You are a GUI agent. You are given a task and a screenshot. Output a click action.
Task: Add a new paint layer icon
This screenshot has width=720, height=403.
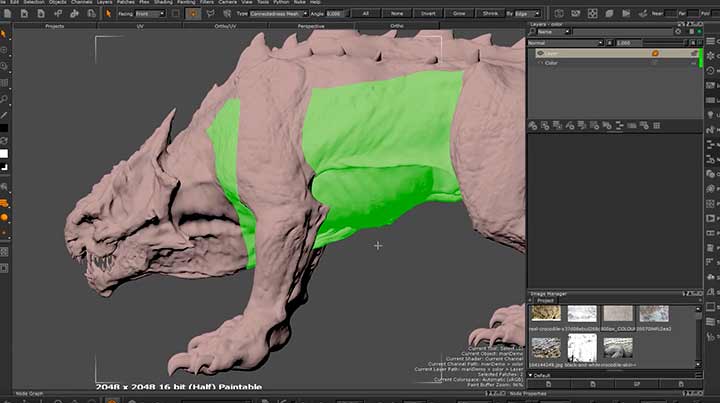533,125
